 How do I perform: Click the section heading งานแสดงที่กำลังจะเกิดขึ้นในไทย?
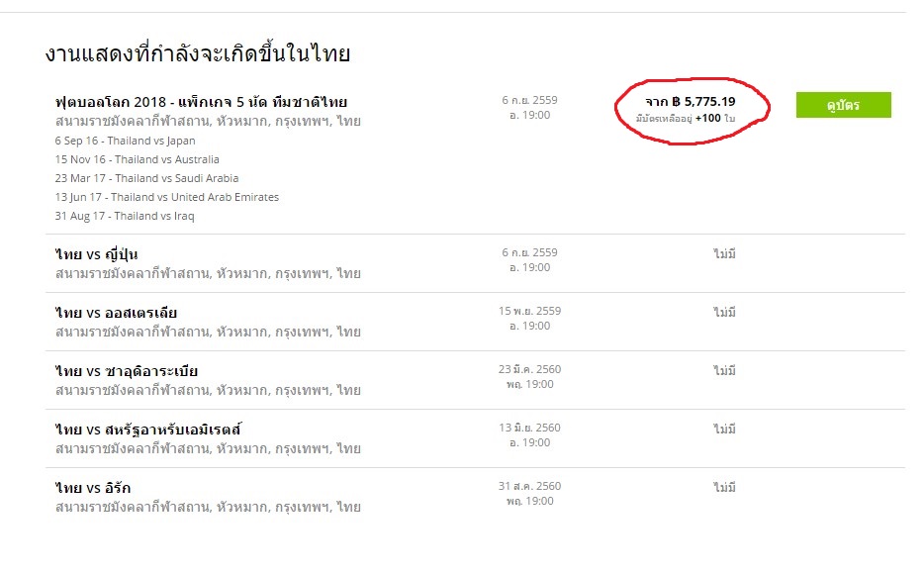coord(198,54)
